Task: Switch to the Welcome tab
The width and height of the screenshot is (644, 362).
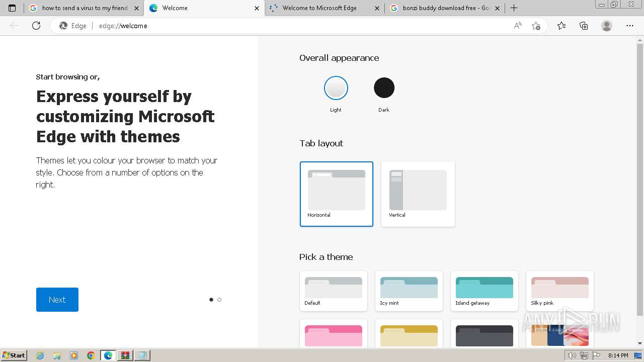Action: click(x=204, y=8)
